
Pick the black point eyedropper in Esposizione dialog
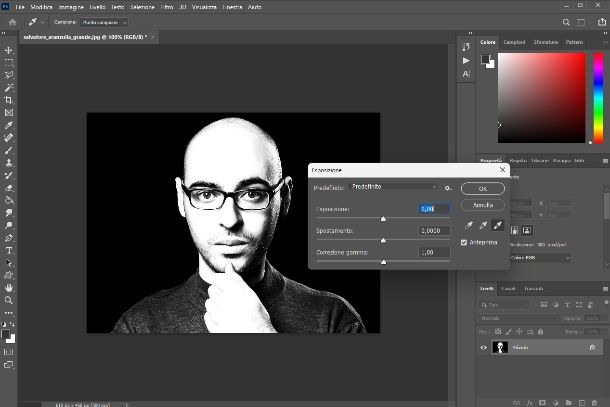coord(469,225)
